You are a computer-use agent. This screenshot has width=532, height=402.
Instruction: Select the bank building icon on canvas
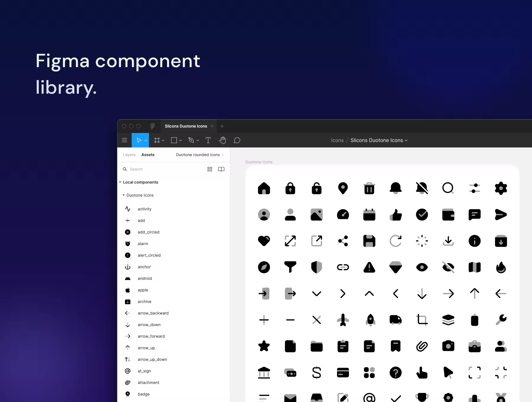(x=264, y=372)
